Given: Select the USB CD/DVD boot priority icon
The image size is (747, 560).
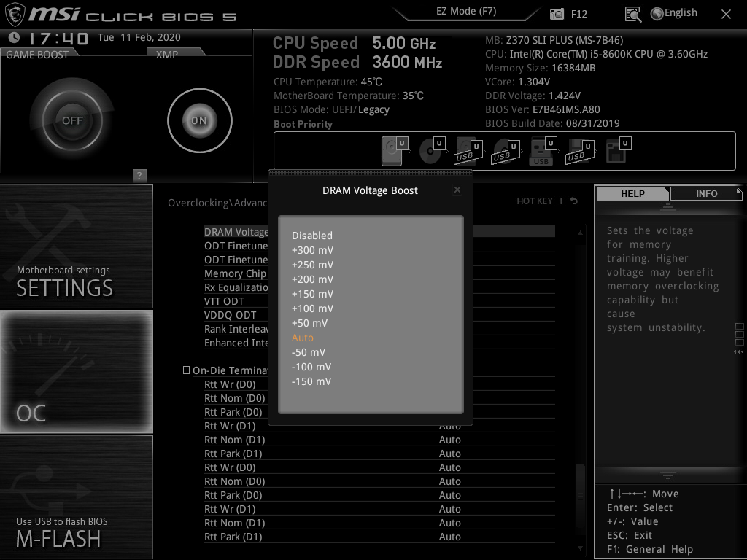Looking at the screenshot, I should click(506, 151).
